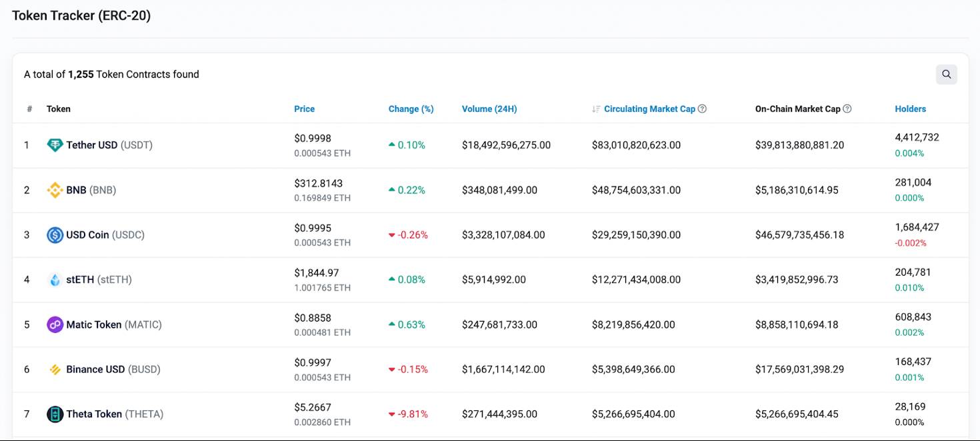Click BNB's 0.22% change value
The height and width of the screenshot is (441, 980).
point(411,190)
